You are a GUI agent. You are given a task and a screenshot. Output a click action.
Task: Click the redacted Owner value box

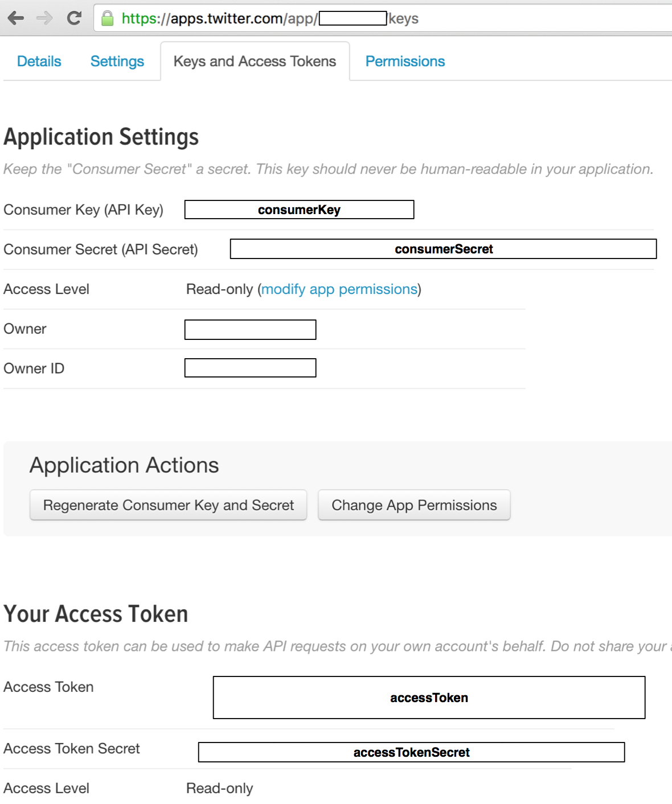250,330
